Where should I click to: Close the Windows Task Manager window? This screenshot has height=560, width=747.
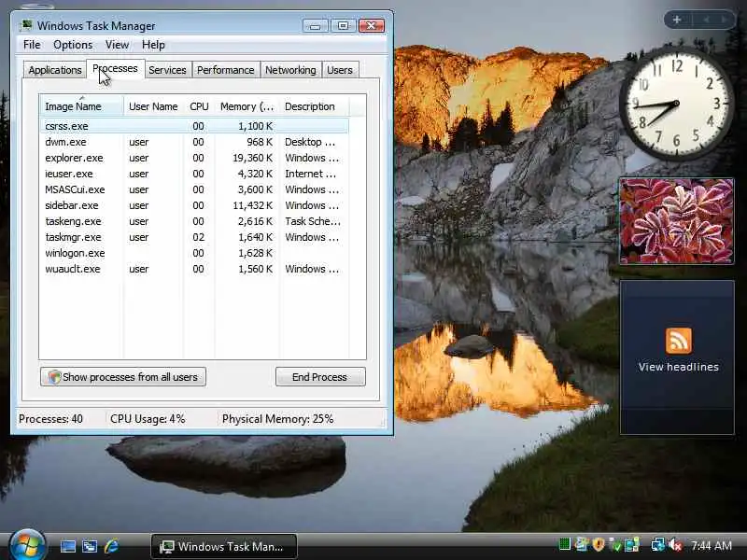coord(371,25)
